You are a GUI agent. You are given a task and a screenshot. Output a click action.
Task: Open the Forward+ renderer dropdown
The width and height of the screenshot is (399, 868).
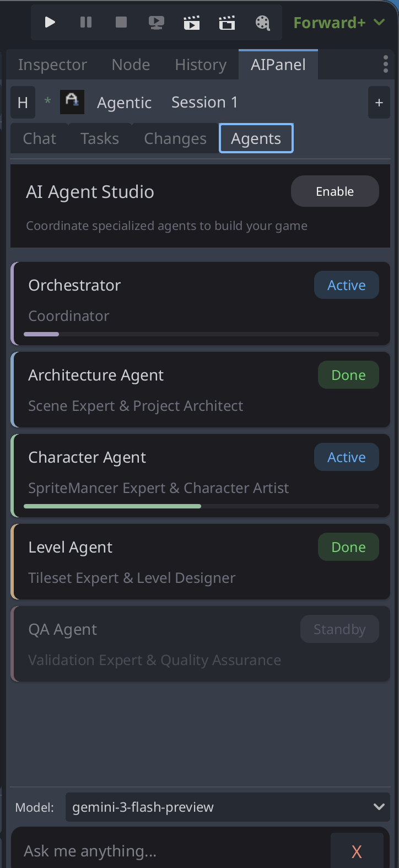click(x=339, y=23)
